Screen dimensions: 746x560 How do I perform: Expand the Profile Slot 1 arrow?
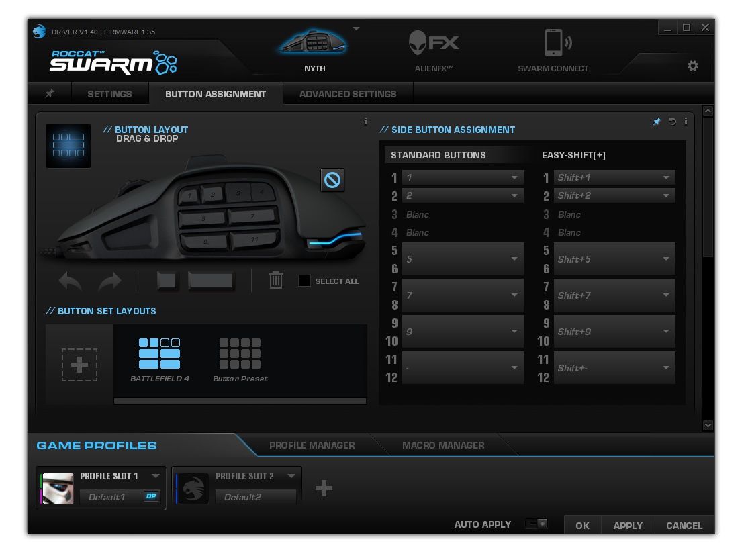coord(156,476)
